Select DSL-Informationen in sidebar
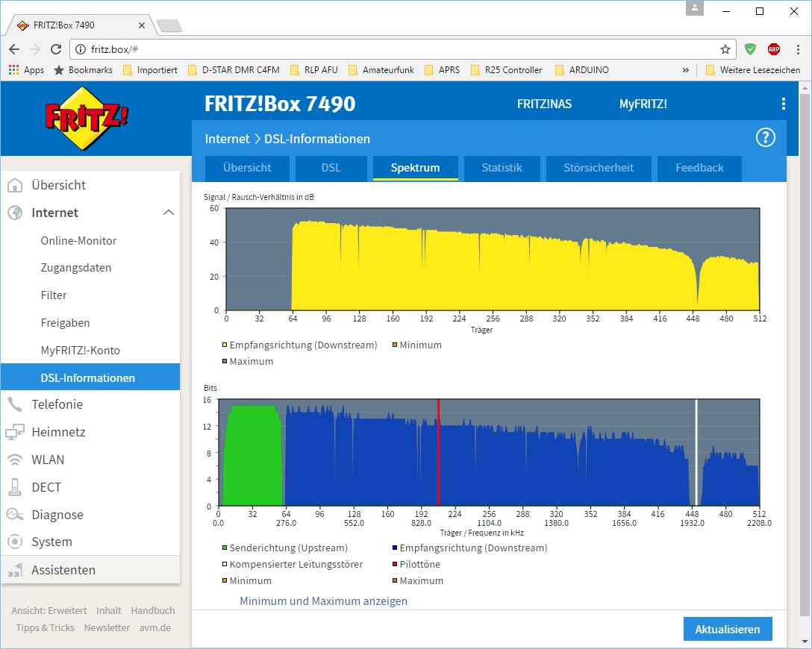The height and width of the screenshot is (649, 812). click(x=90, y=377)
